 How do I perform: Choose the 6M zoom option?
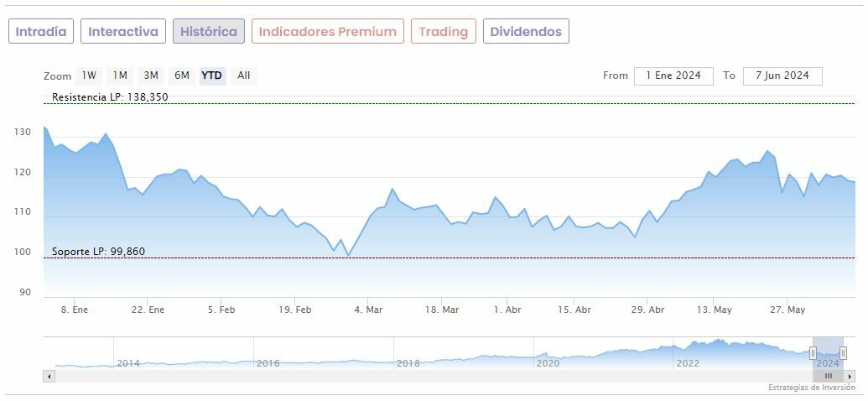(182, 76)
